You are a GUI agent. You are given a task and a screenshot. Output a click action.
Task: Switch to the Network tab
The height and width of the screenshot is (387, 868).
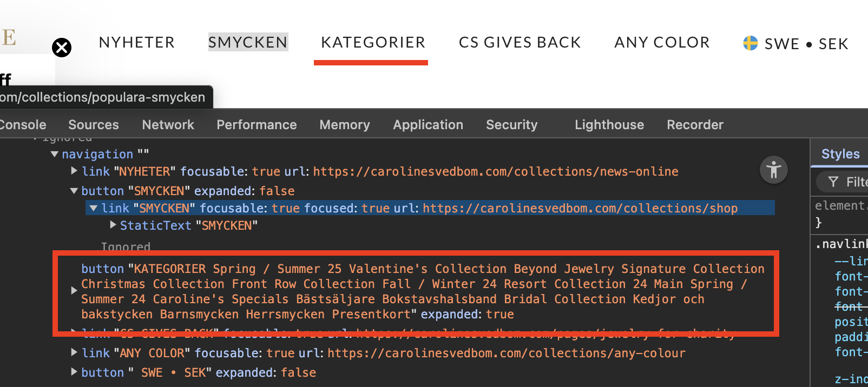(x=168, y=125)
